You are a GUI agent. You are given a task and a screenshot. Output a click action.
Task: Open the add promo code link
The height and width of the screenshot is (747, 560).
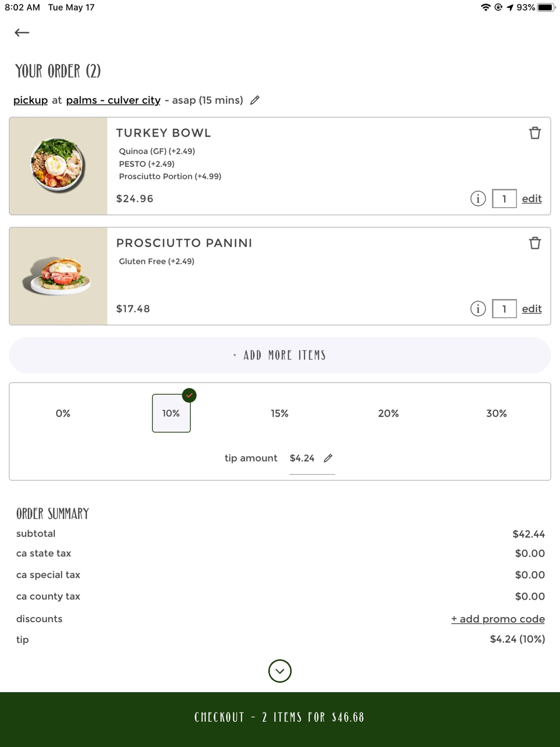(498, 619)
